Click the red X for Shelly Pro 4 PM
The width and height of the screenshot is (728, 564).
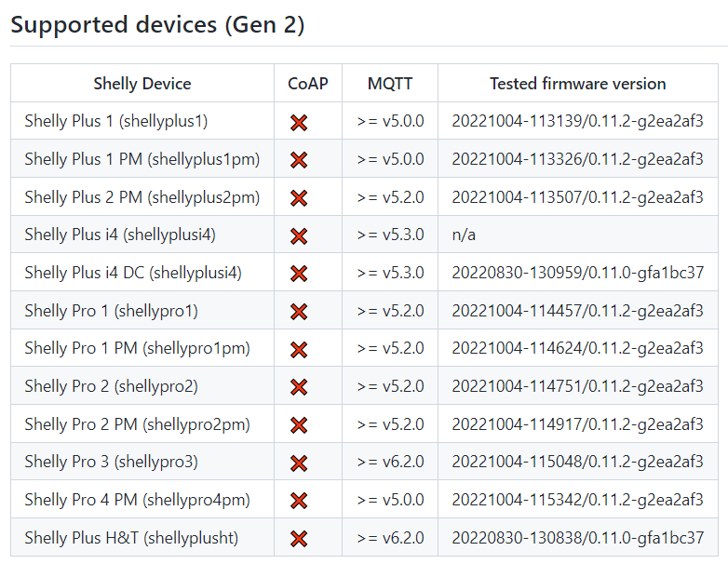point(299,501)
